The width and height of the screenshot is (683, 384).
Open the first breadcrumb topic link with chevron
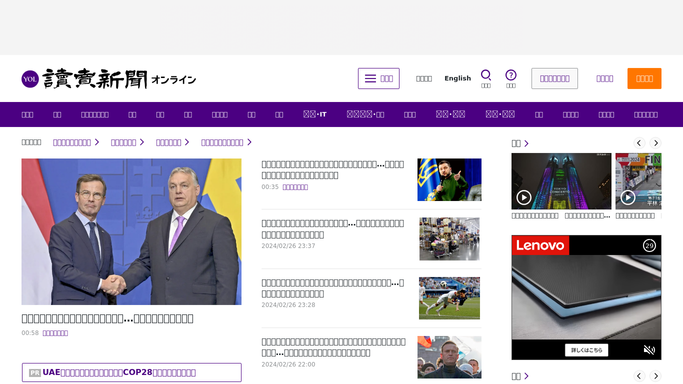[x=76, y=142]
